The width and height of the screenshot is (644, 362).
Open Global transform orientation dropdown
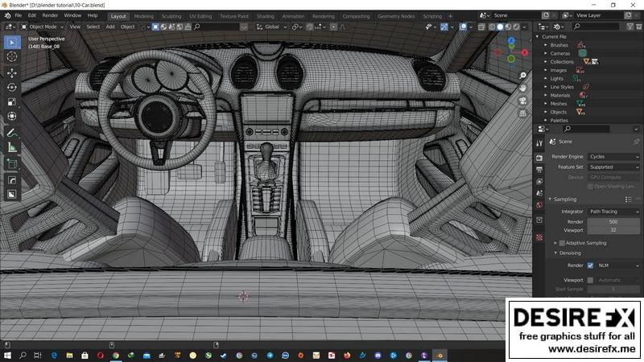click(272, 27)
